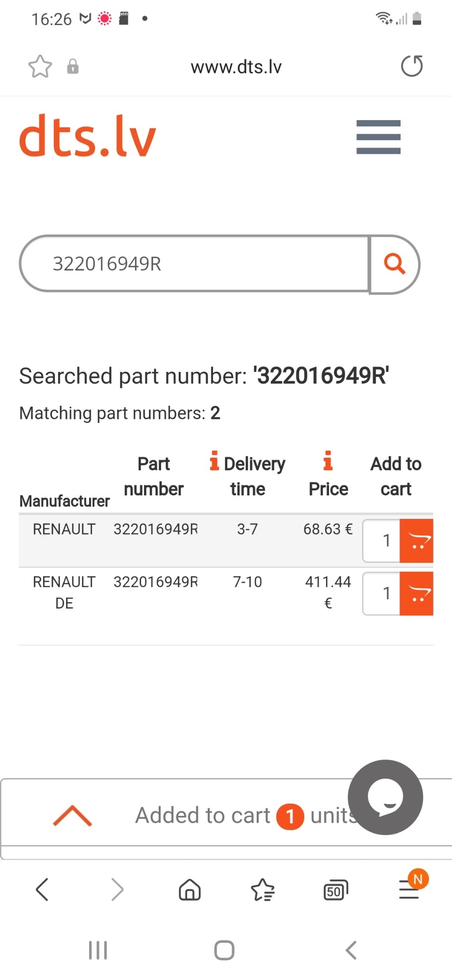
Task: Tap the orange search magnifier button
Action: pyautogui.click(x=394, y=264)
